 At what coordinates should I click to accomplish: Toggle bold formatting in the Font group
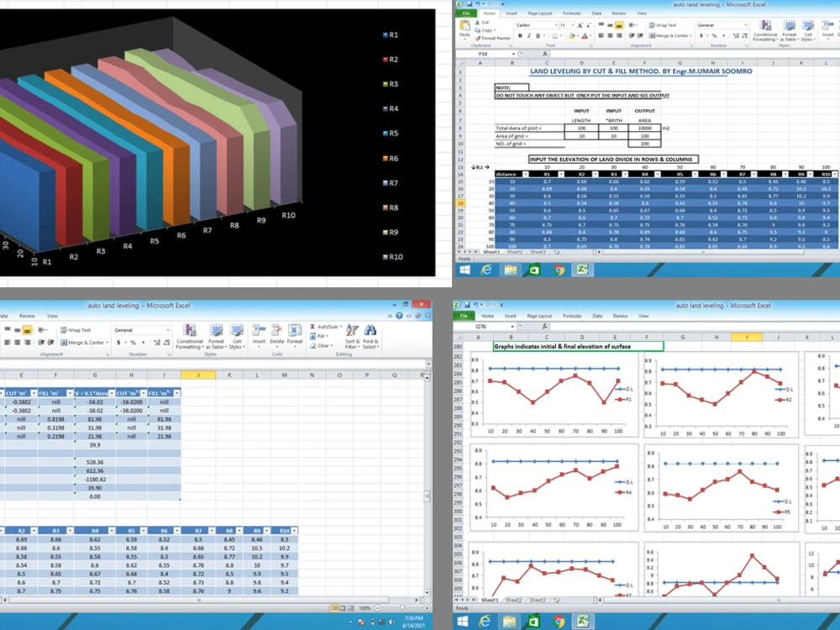(520, 35)
